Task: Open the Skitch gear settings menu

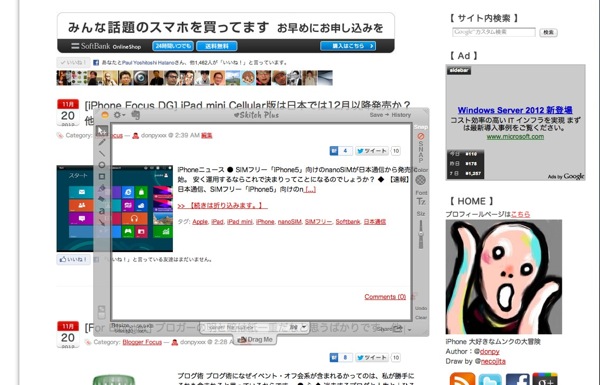Action: tap(119, 115)
